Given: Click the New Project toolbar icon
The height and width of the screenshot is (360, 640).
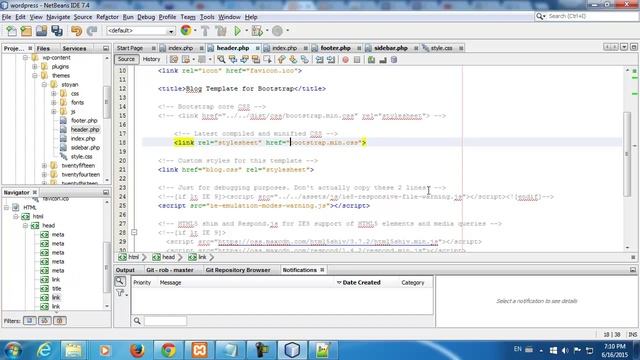Looking at the screenshot, I should pyautogui.click(x=26, y=31).
